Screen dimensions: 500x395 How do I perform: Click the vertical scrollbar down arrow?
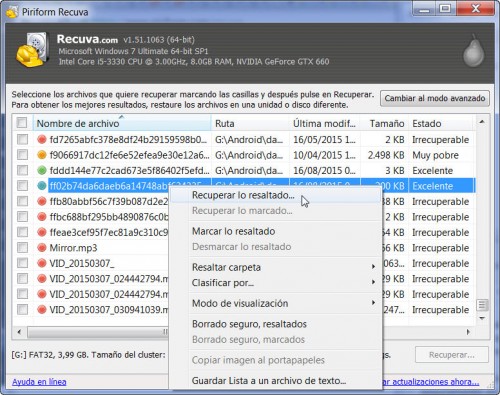coord(482,319)
